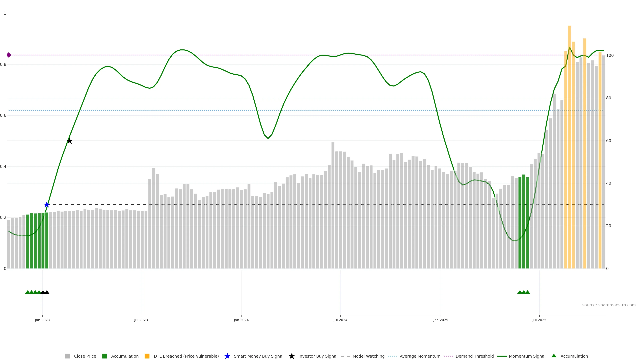Click the green Accumulation color swatch in legend

pos(104,356)
